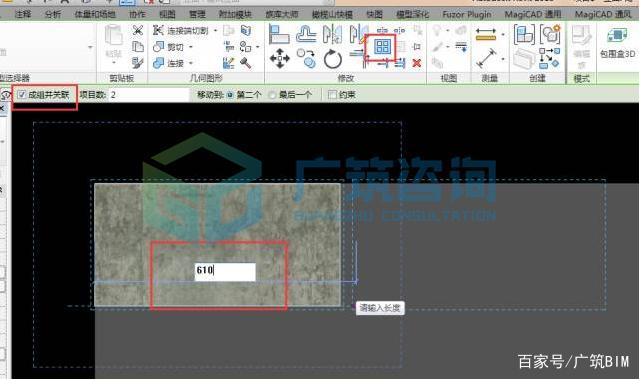Enable the 约束 checkbox

[x=332, y=95]
